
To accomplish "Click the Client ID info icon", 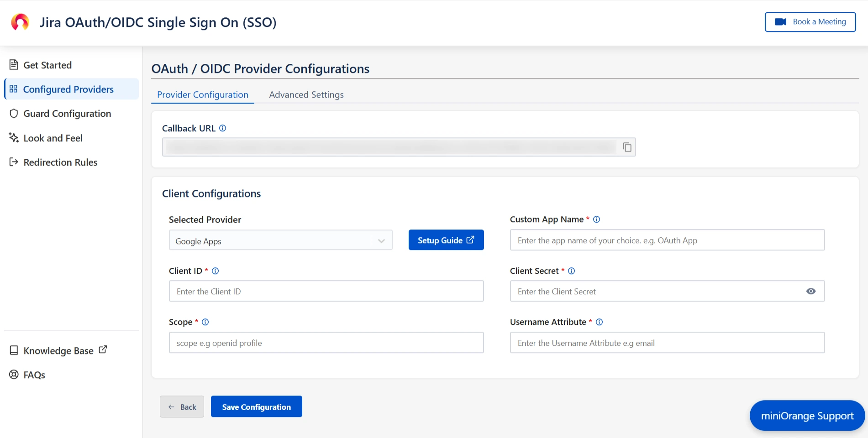I will (x=216, y=271).
